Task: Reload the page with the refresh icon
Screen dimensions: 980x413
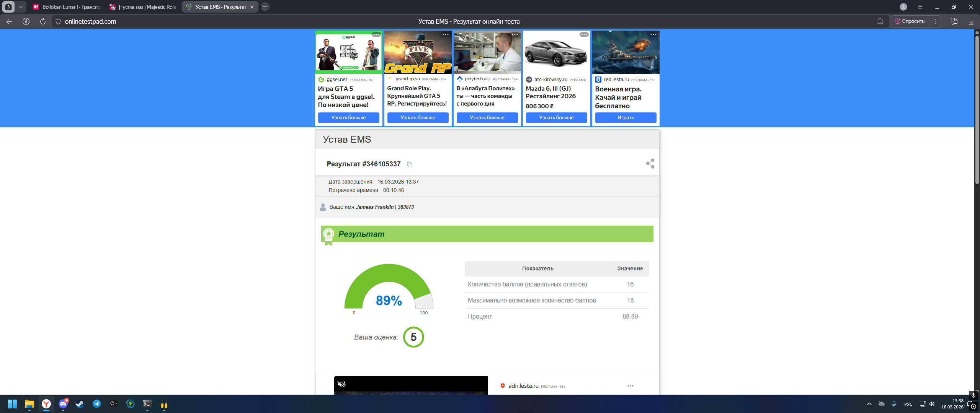Action: (x=43, y=21)
